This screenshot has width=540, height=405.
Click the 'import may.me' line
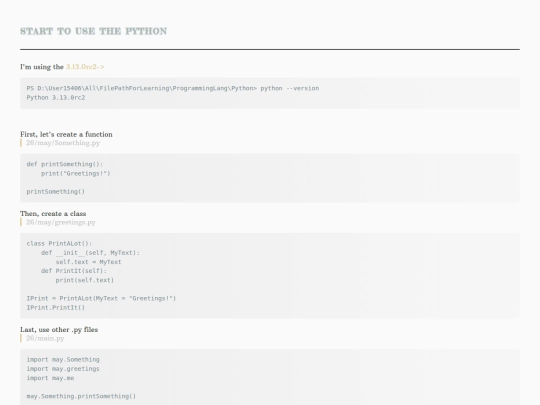tap(50, 378)
